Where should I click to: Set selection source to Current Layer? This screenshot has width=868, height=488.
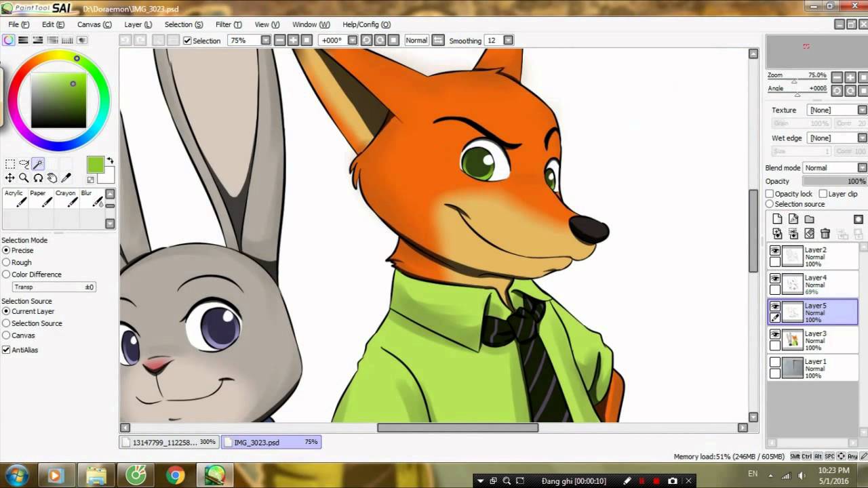pos(6,311)
